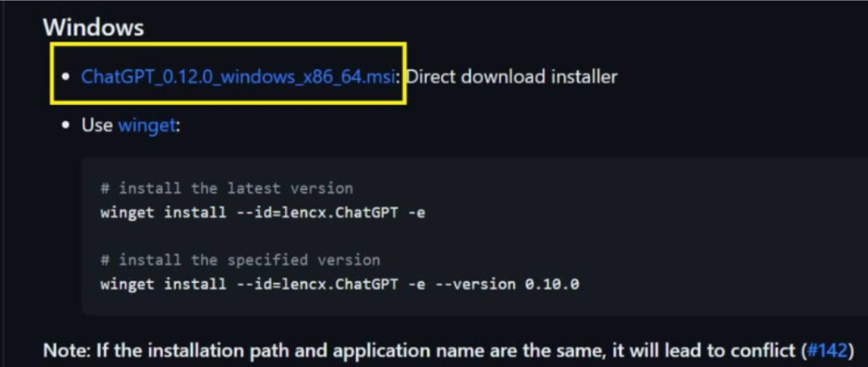This screenshot has width=868, height=367.
Task: Click the command line ending in '--version 0.10.0'
Action: (339, 285)
